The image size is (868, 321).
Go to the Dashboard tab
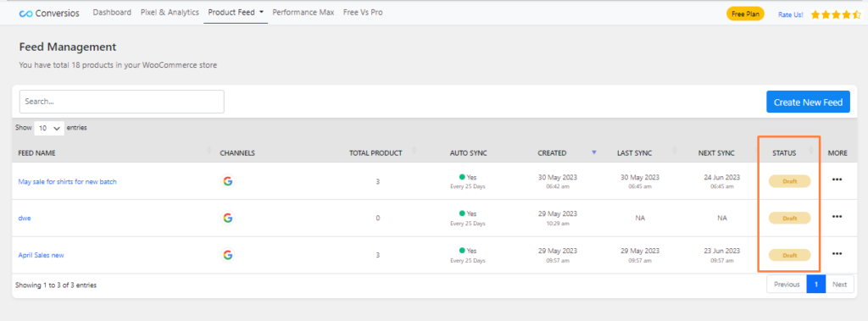click(112, 12)
